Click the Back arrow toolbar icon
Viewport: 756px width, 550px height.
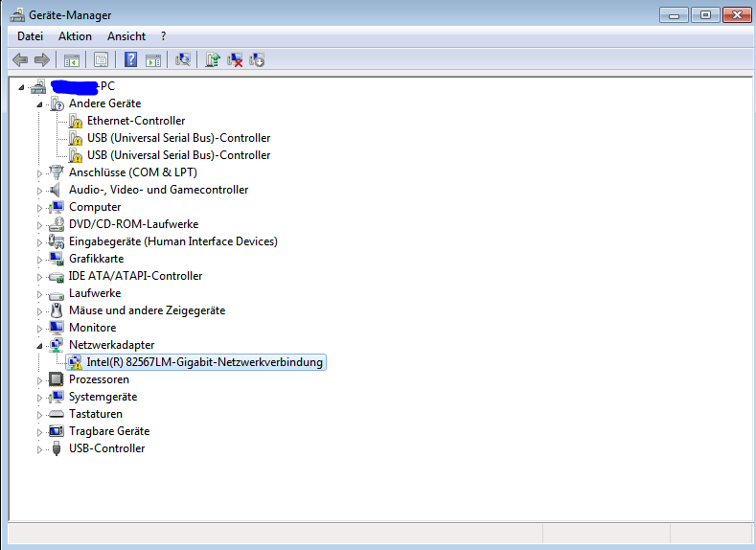tap(20, 59)
